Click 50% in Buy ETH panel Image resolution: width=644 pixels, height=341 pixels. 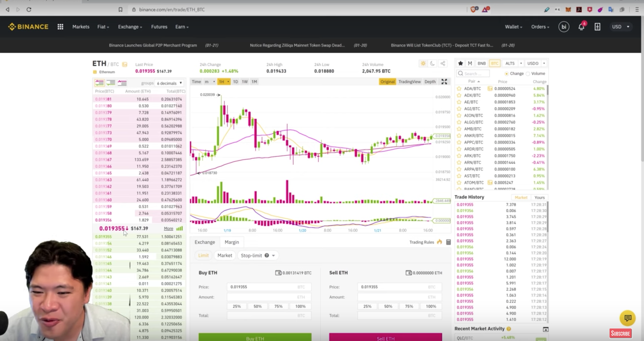[257, 306]
